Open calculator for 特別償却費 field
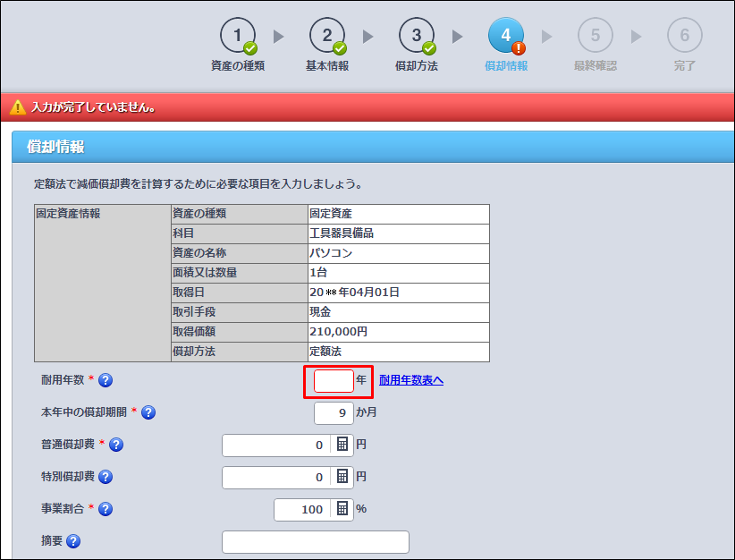This screenshot has height=560, width=735. 342,477
